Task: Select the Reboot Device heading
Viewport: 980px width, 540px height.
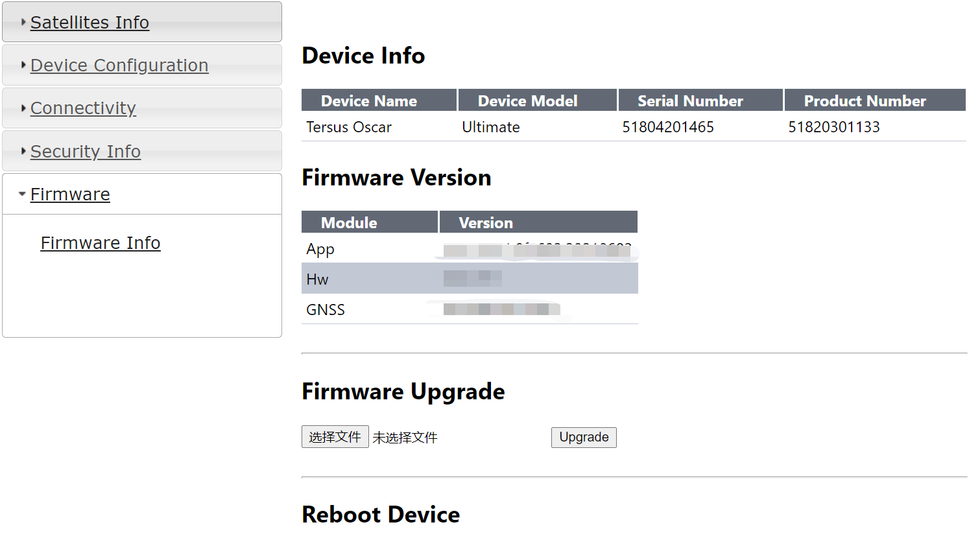Action: click(381, 515)
